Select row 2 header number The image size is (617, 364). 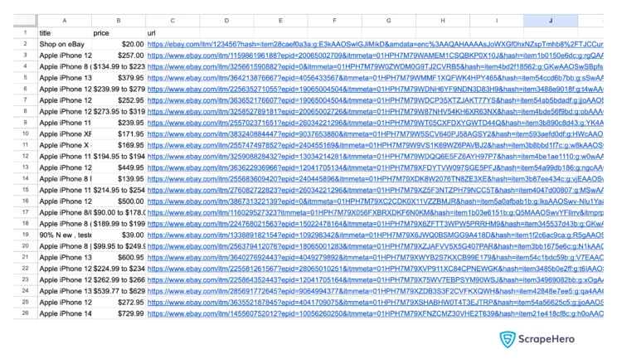25,44
